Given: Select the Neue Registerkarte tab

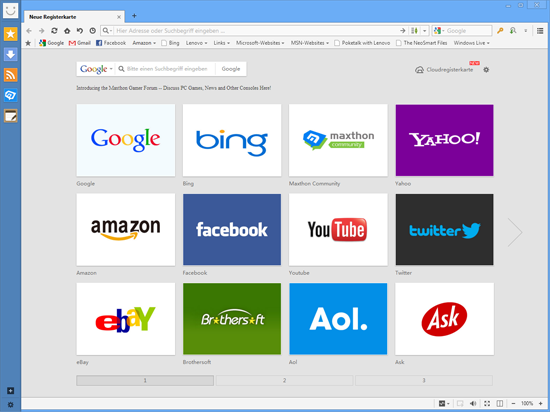Looking at the screenshot, I should tap(74, 17).
